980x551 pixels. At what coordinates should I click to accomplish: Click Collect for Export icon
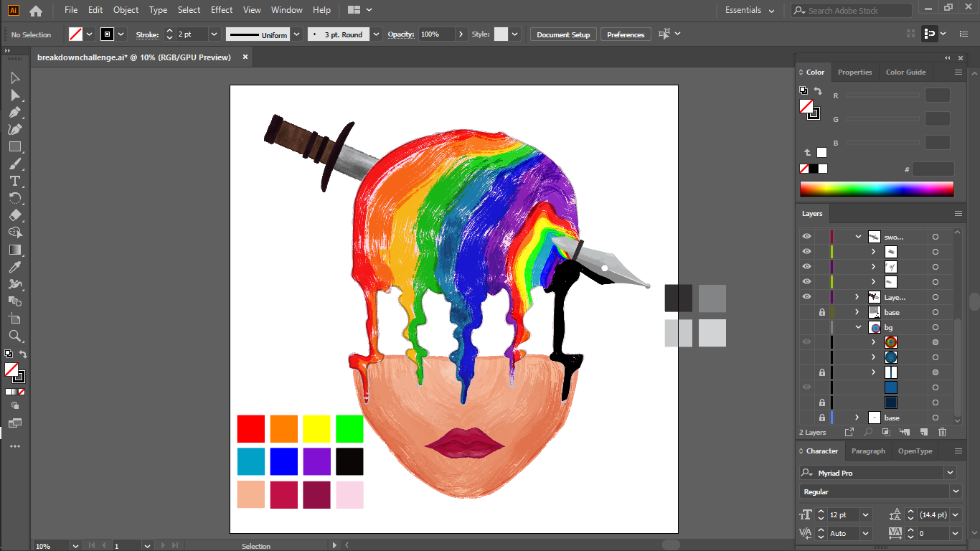pos(849,432)
